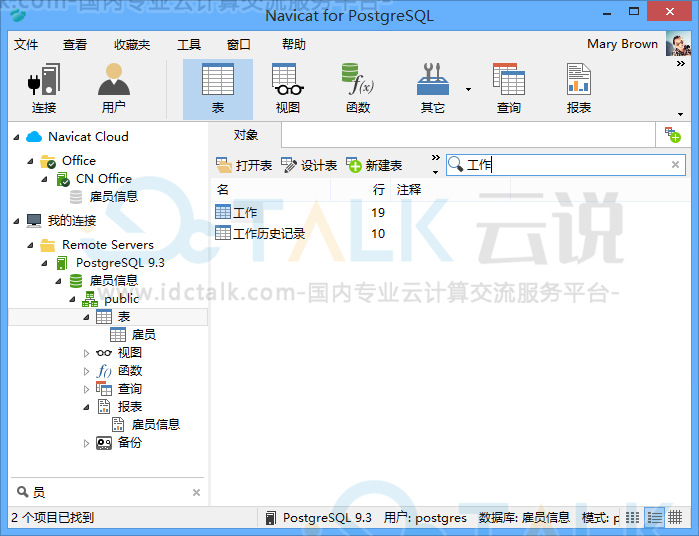Expand the 函数 tree node
This screenshot has width=699, height=536.
coord(86,371)
